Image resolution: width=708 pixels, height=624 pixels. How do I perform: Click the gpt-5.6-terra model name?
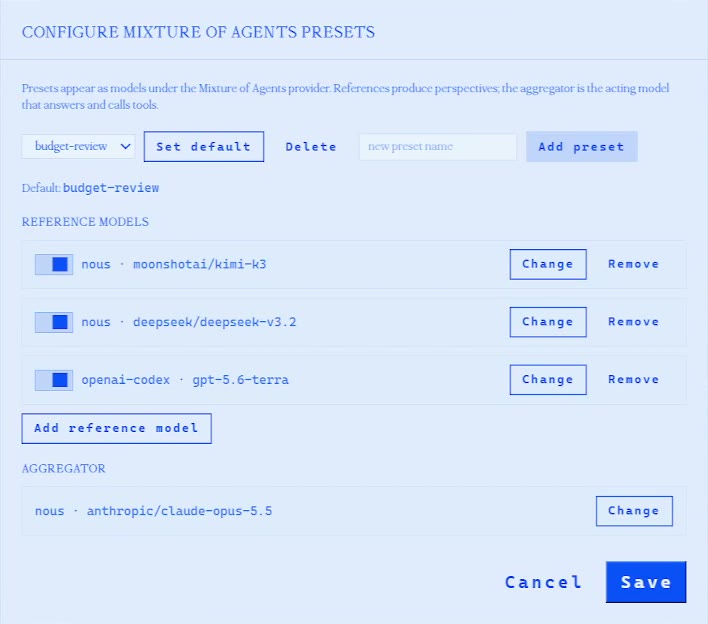(x=240, y=380)
